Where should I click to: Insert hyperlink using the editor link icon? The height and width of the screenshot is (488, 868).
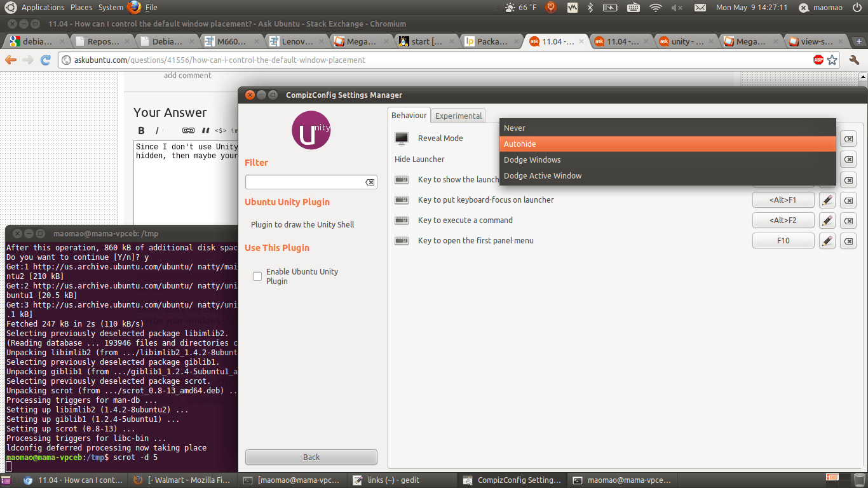click(x=188, y=130)
